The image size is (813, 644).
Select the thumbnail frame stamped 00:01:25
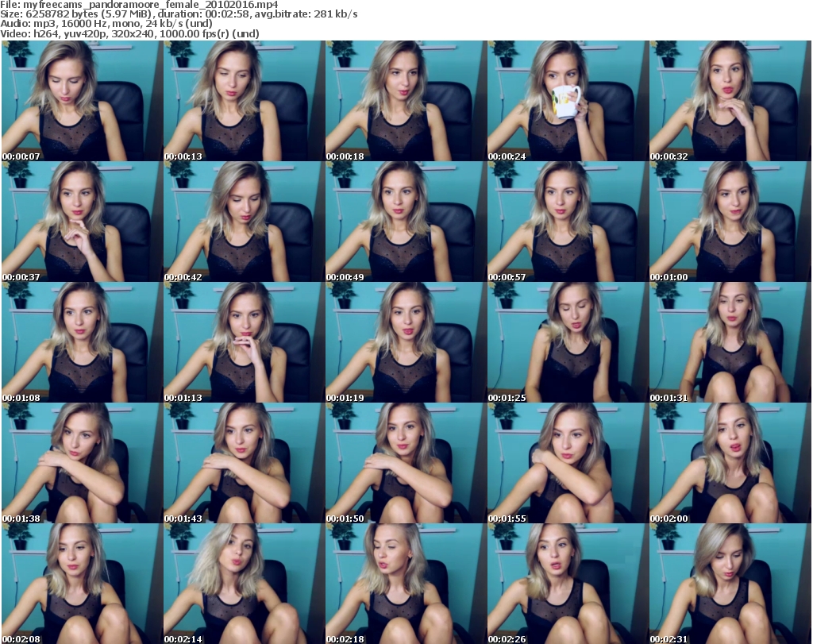pos(568,342)
